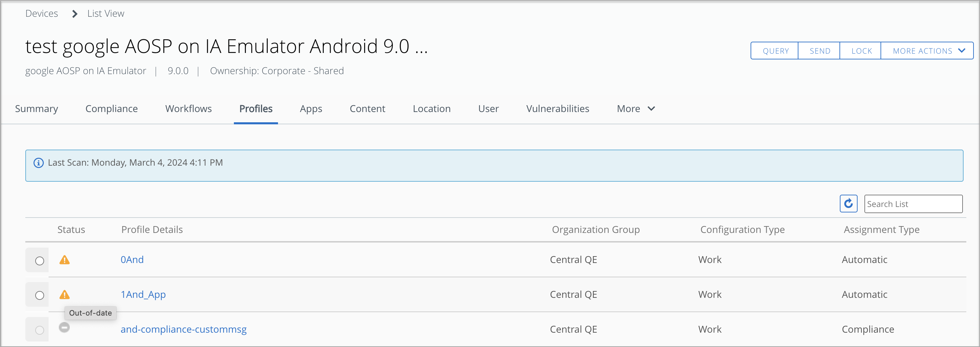Open the 0And profile link

pos(132,260)
